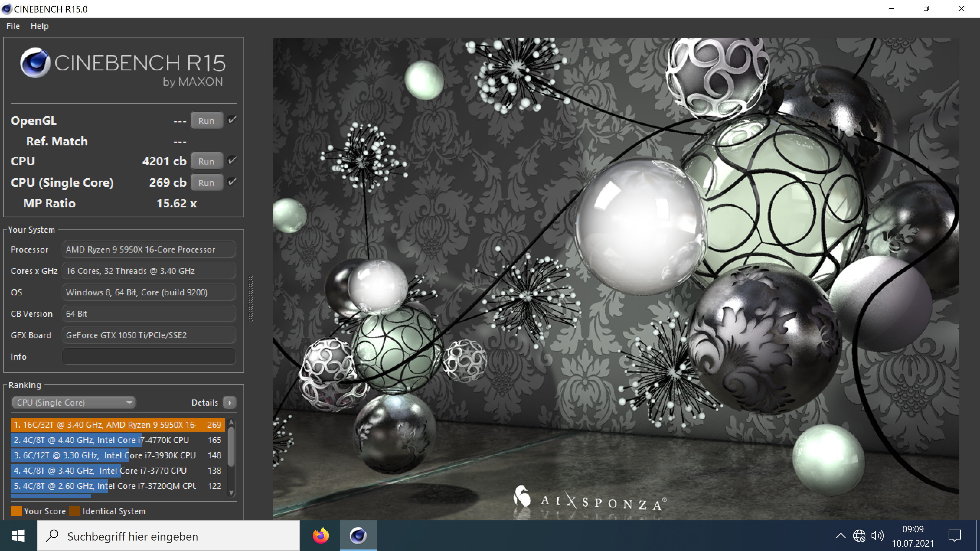The image size is (980, 551).
Task: Open the Help menu
Action: tap(40, 26)
